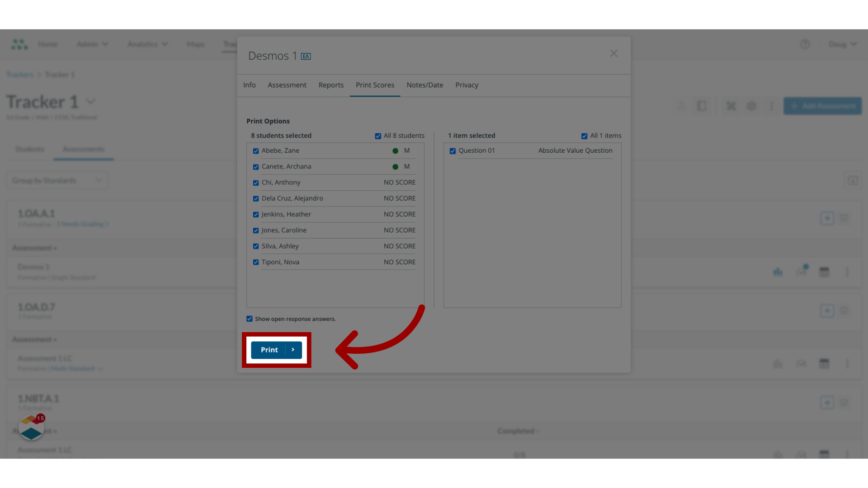
Task: Switch to the Info tab
Action: [249, 85]
